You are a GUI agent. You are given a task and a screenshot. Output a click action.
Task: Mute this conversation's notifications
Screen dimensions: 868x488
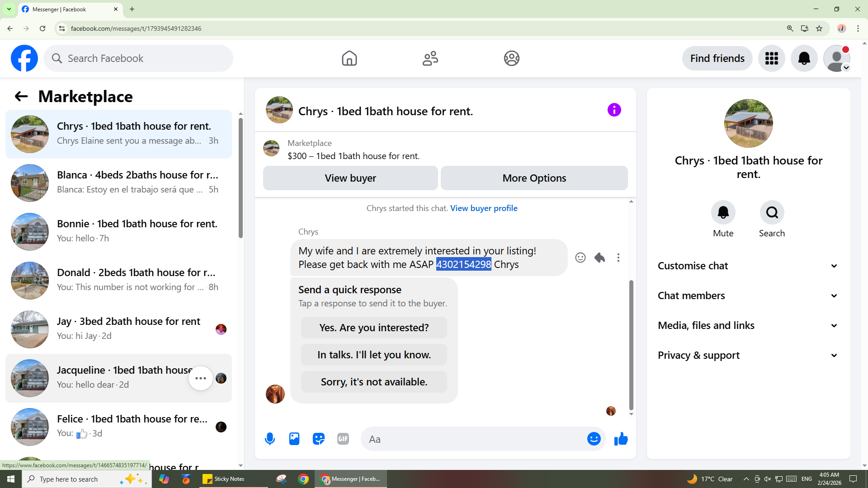[723, 212]
